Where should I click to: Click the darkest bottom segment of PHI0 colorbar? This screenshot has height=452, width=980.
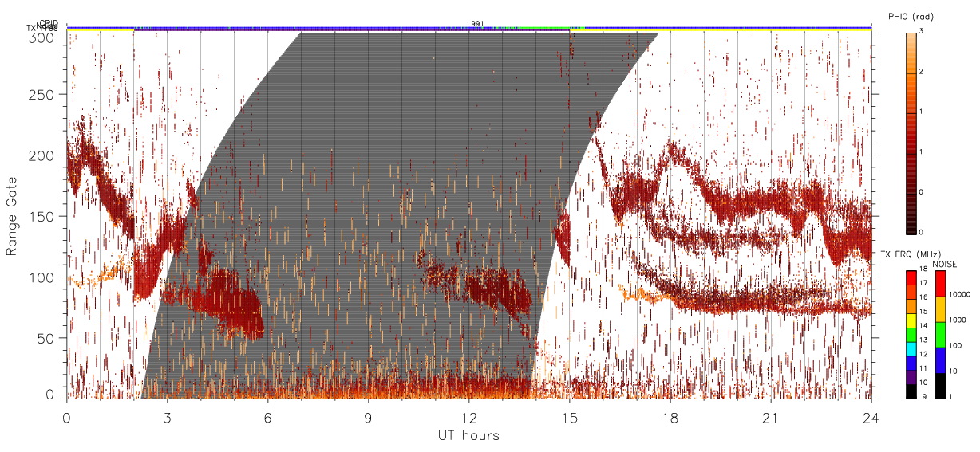pyautogui.click(x=911, y=213)
